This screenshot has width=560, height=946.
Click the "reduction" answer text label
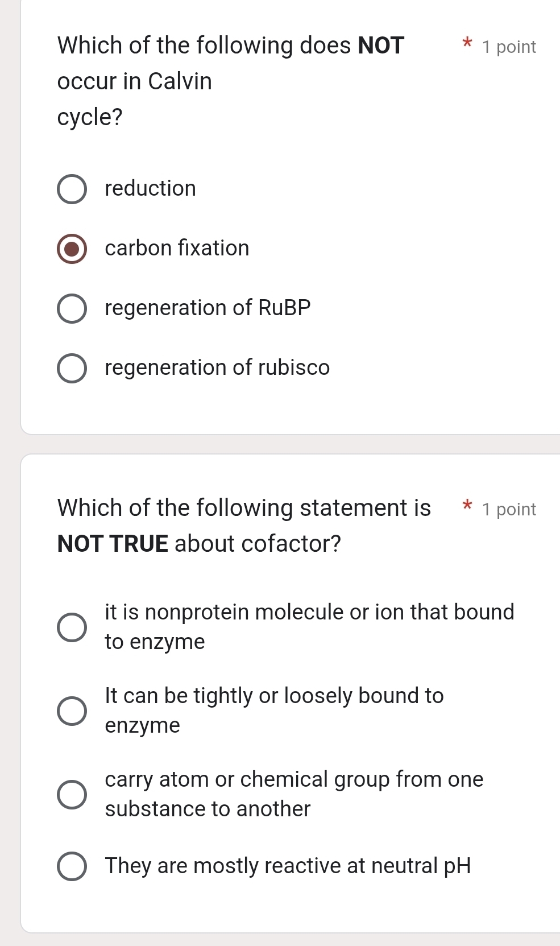point(150,188)
